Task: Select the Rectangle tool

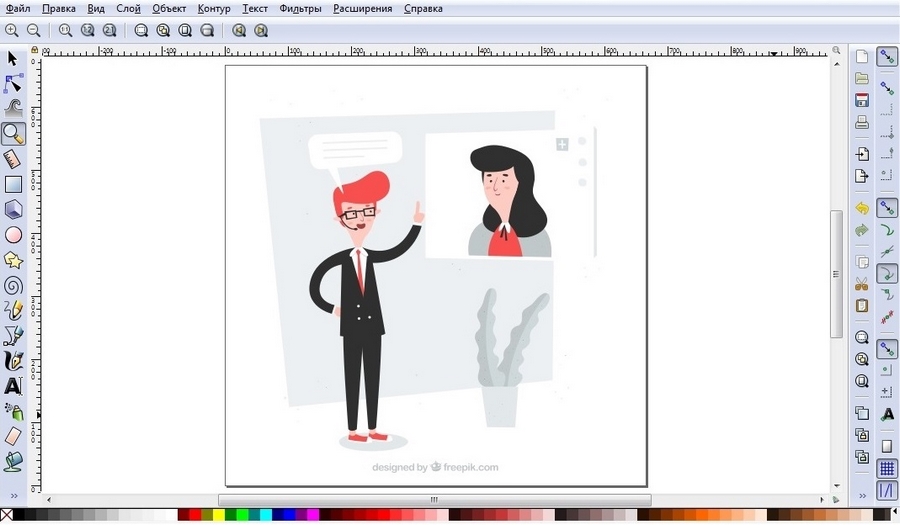Action: pyautogui.click(x=13, y=184)
